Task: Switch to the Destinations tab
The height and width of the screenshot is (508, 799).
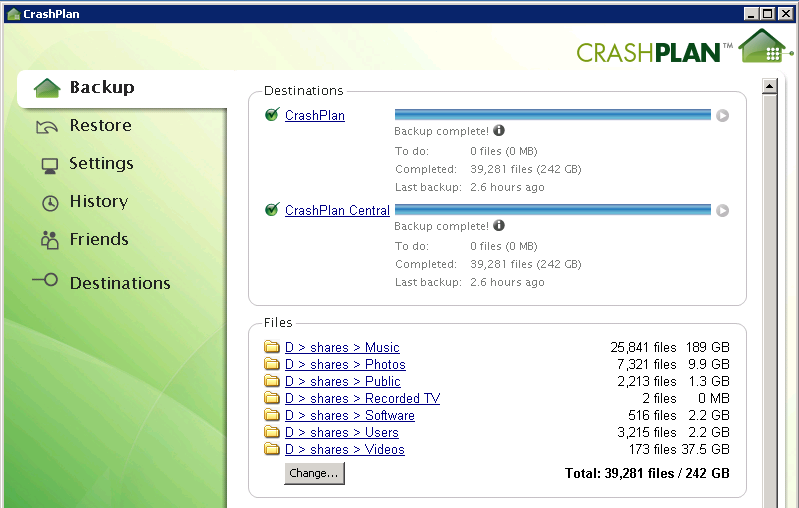Action: [x=120, y=283]
